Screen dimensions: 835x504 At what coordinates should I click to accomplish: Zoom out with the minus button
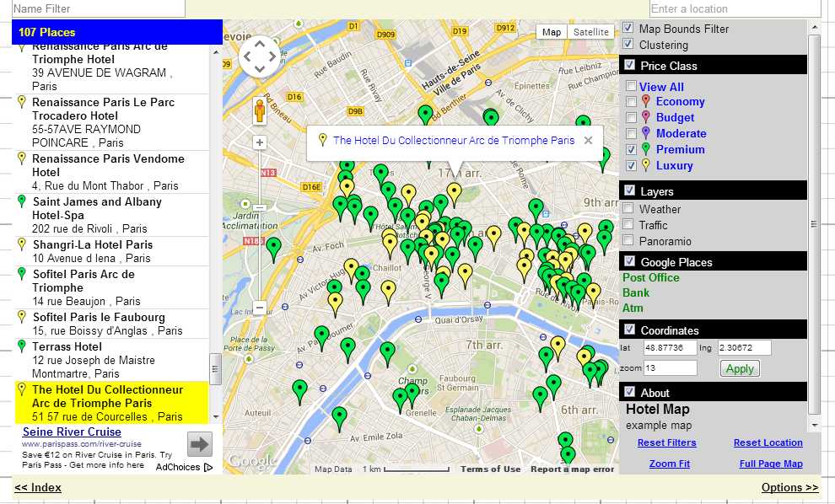coord(259,308)
